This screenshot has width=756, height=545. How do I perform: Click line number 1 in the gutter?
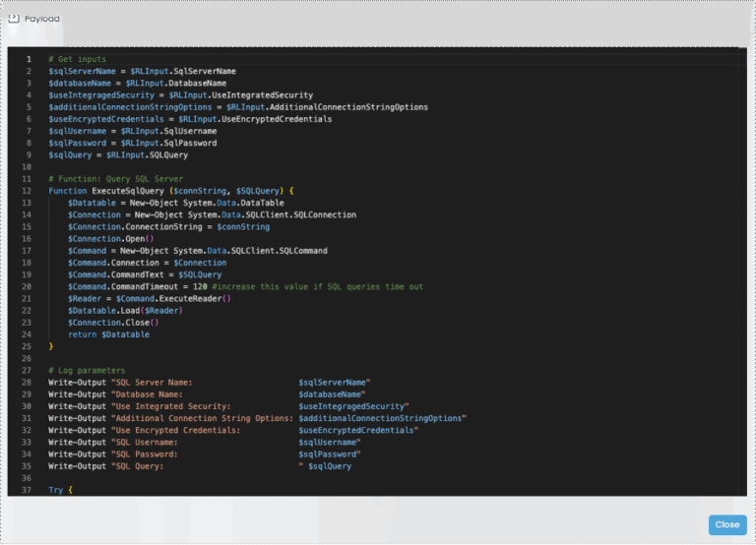(x=29, y=59)
